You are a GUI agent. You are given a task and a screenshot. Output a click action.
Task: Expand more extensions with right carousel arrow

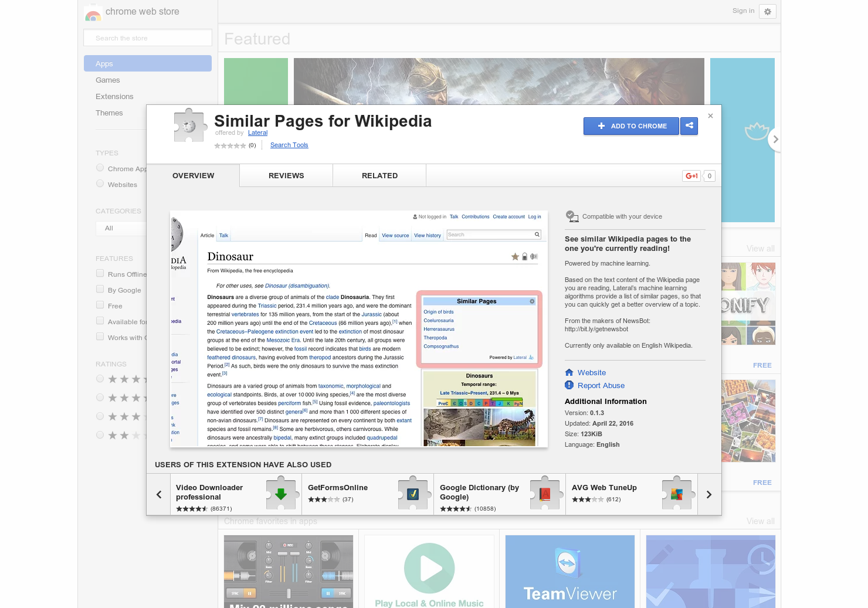708,494
